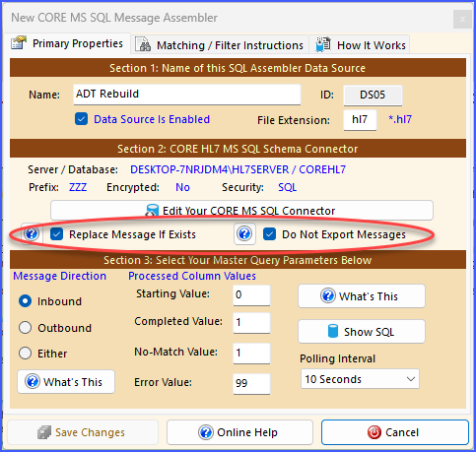
Task: Uncheck Replace Message If Exists
Action: [x=57, y=234]
